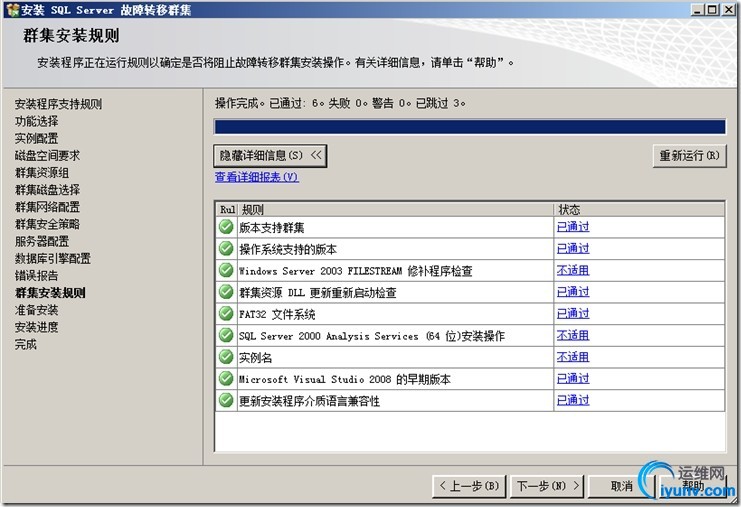741x507 pixels.
Task: Select 服务器配置 step in sidebar
Action: [42, 241]
